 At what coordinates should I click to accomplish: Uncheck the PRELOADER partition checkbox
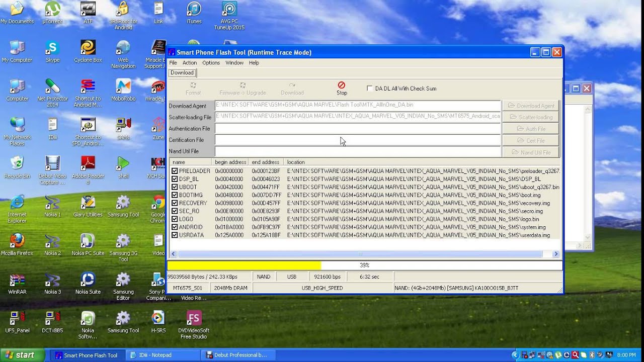pos(175,171)
